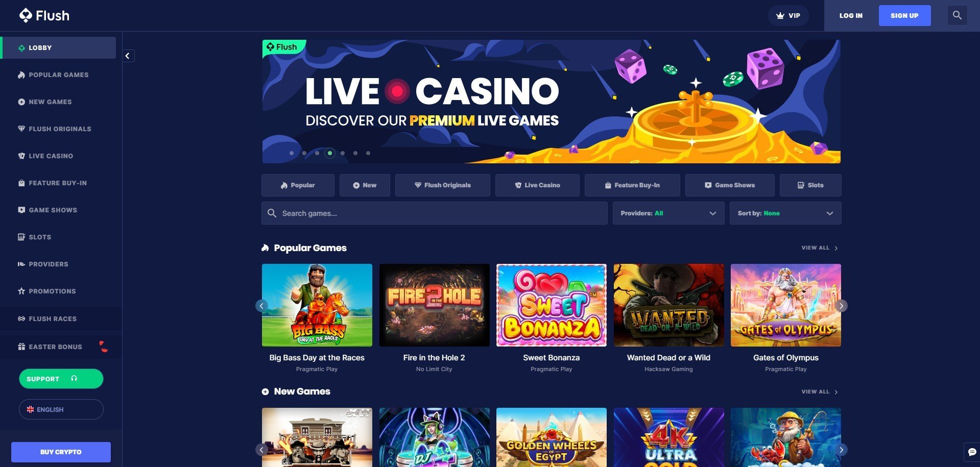Image resolution: width=980 pixels, height=467 pixels.
Task: Click the search magnifier icon in header
Action: pyautogui.click(x=957, y=15)
